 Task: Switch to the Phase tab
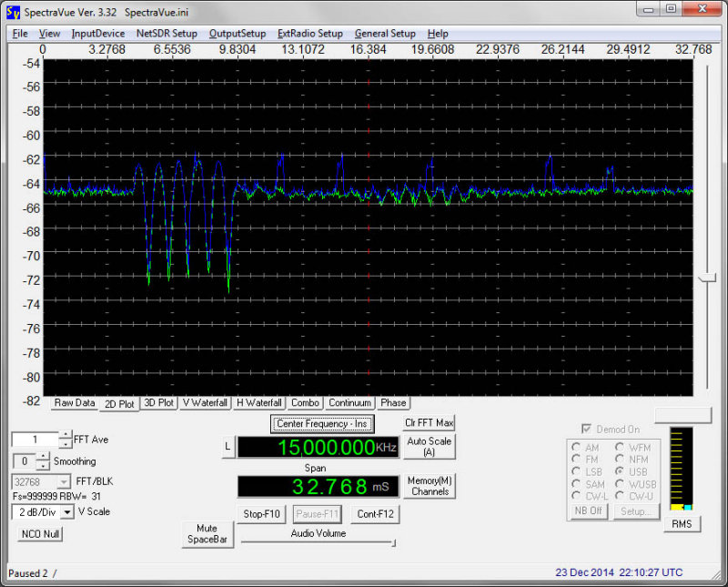point(393,402)
